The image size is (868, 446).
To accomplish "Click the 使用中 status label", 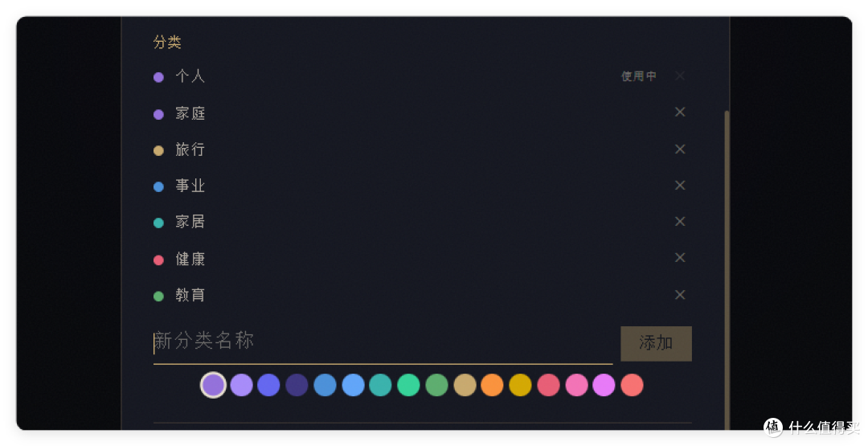I will point(639,76).
